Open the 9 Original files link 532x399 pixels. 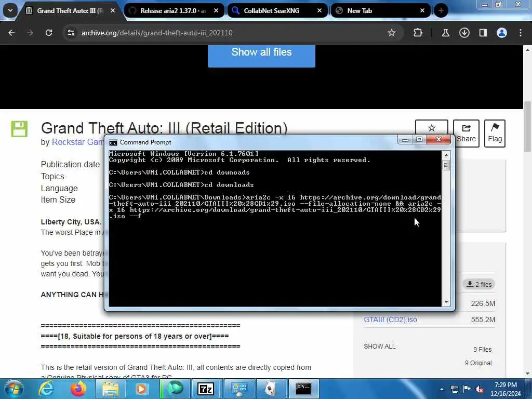coord(478,363)
